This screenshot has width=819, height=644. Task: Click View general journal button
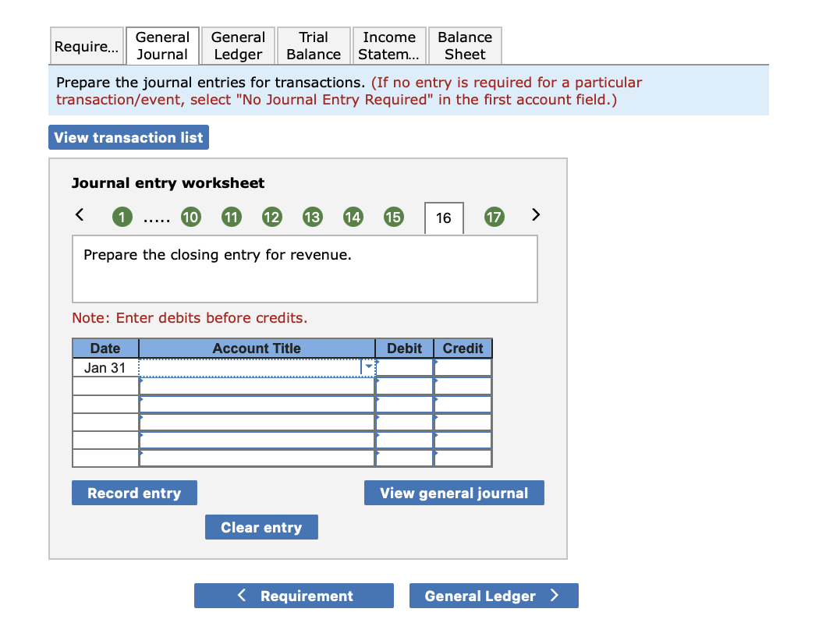(454, 493)
